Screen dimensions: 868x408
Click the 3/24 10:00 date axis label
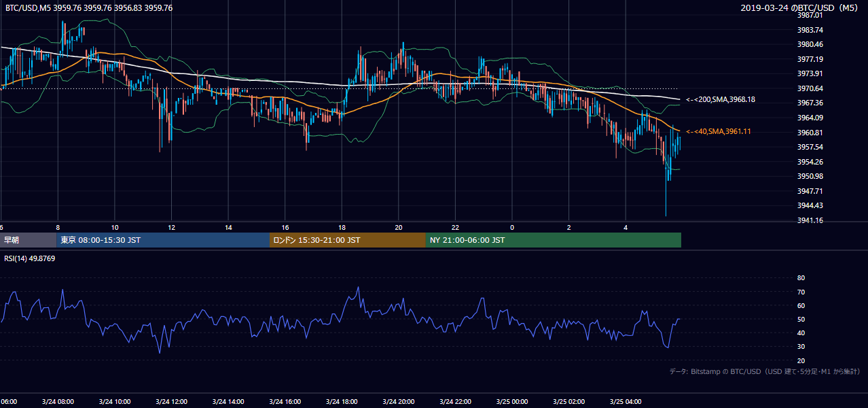coord(114,402)
